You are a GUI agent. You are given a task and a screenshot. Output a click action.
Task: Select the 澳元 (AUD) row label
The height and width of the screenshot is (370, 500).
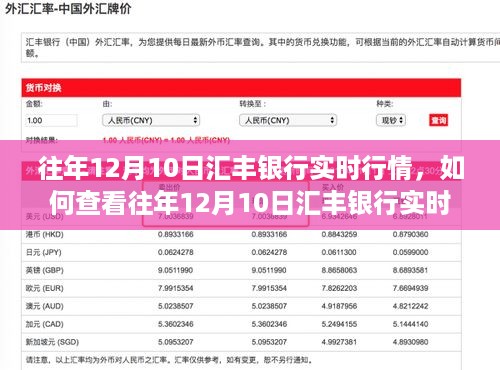click(45, 306)
